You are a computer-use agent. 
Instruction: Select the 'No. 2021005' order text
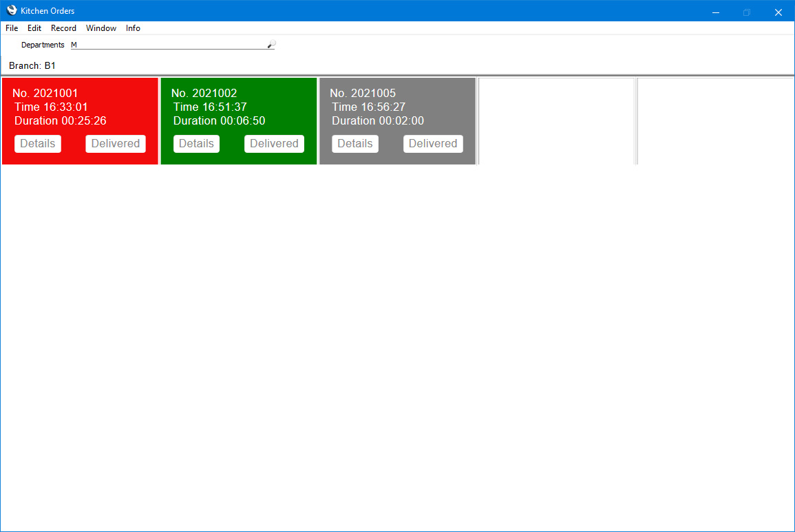click(x=363, y=94)
